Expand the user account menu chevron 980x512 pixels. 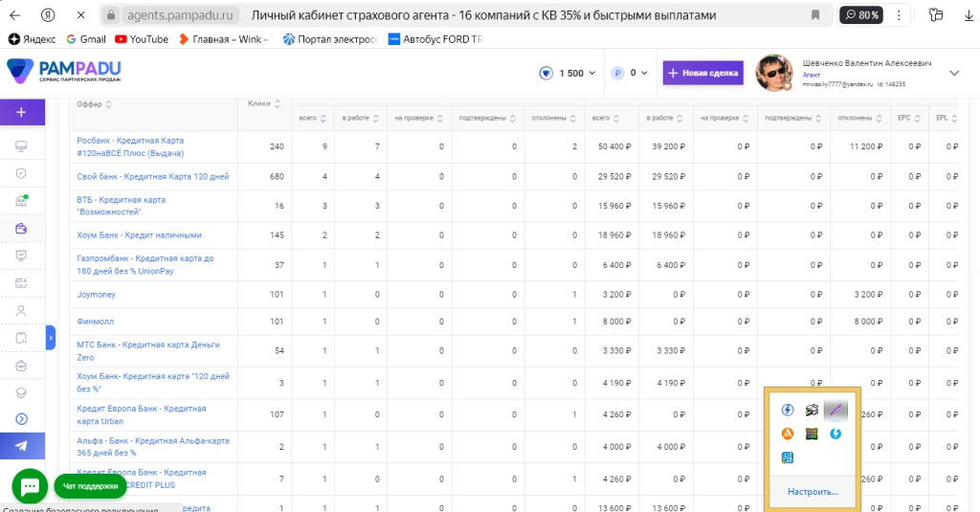click(x=954, y=73)
